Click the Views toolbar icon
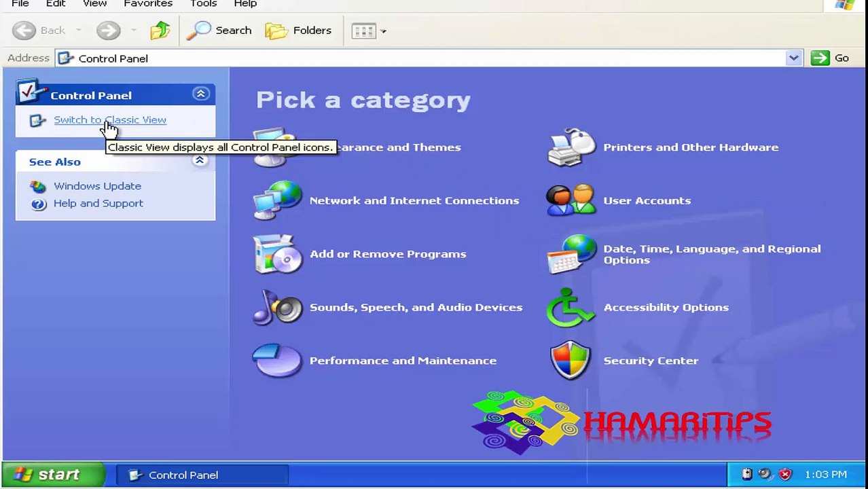868x489 pixels. point(364,31)
